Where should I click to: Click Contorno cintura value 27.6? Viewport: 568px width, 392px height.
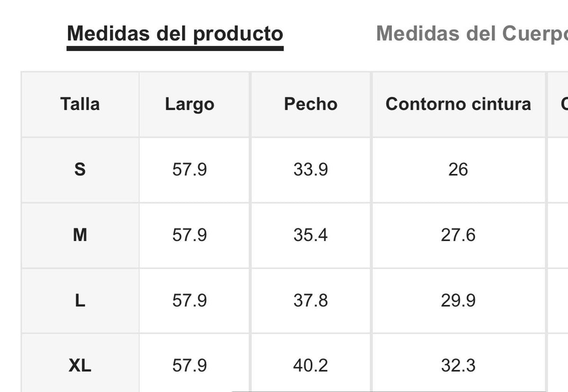[x=458, y=235]
